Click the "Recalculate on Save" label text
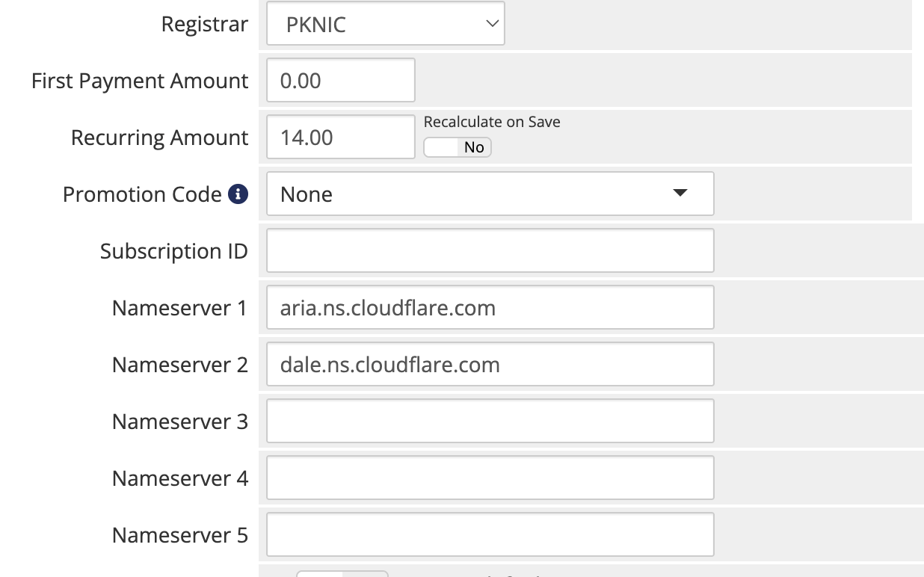 (492, 122)
